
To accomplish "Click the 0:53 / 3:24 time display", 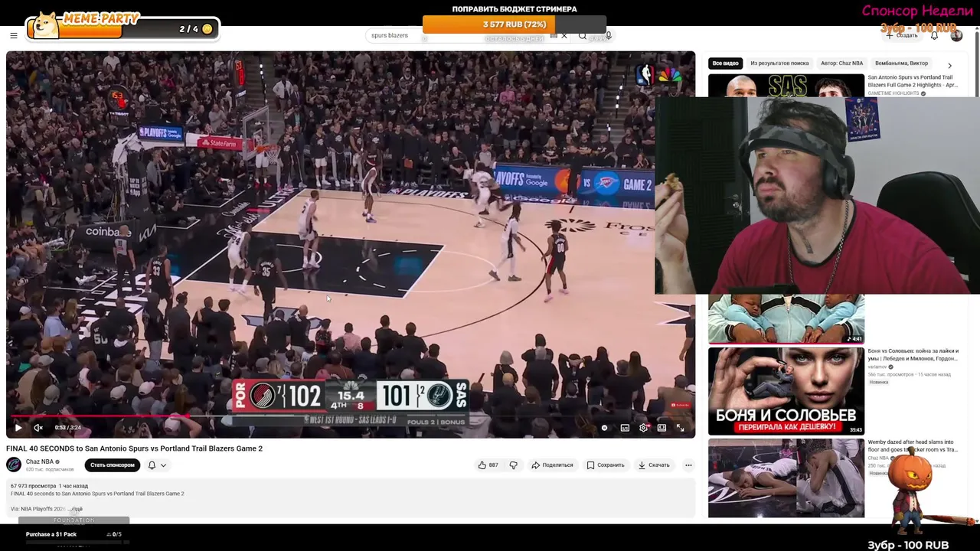I will [x=67, y=428].
